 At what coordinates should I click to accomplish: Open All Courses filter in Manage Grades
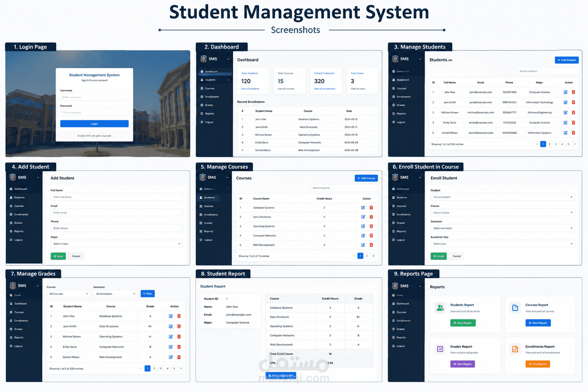[69, 294]
